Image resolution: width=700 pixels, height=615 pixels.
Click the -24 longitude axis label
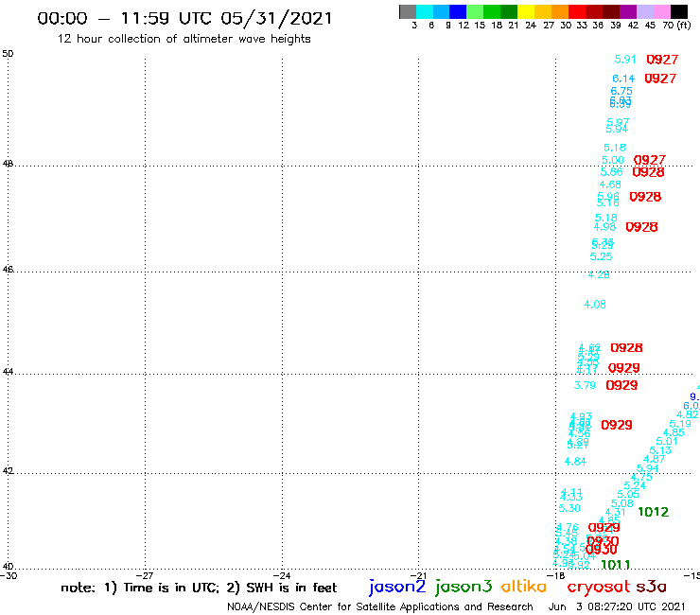tap(282, 575)
